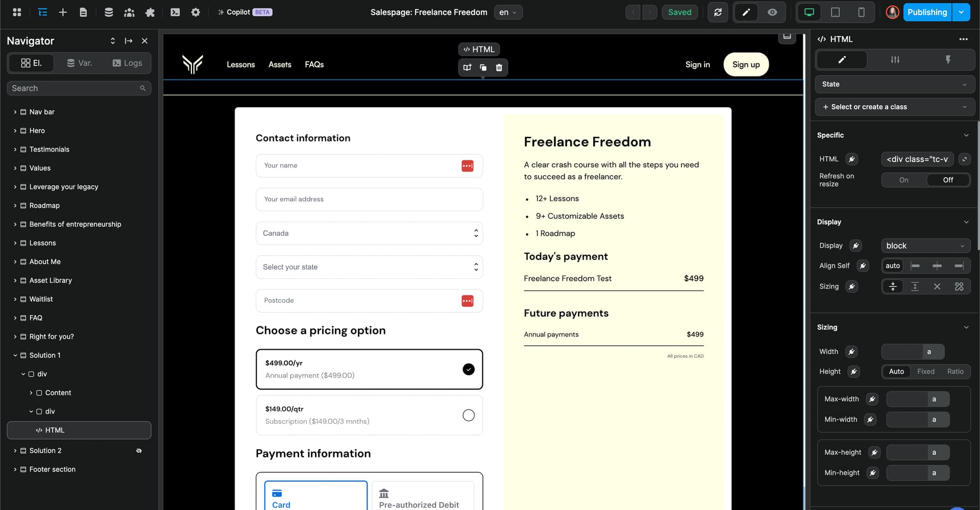The width and height of the screenshot is (980, 510).
Task: Open Select or create a class dropdown
Action: [895, 107]
